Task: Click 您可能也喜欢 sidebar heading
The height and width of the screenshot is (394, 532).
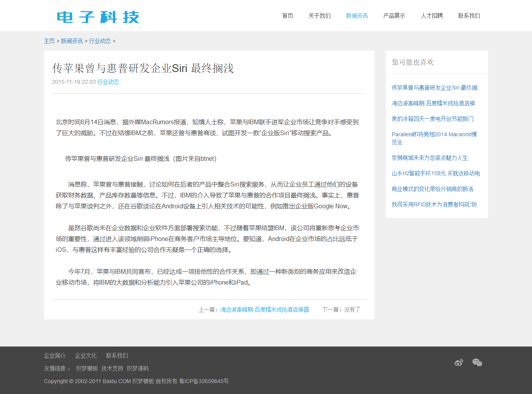Action: (413, 62)
